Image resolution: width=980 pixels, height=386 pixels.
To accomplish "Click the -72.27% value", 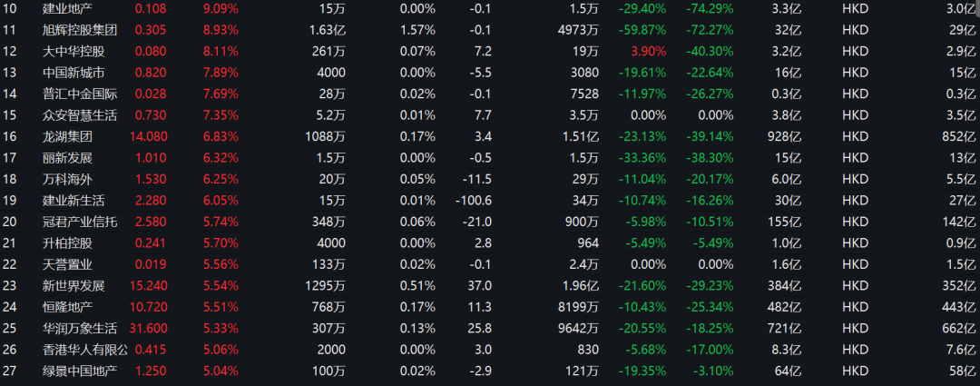I will point(710,29).
